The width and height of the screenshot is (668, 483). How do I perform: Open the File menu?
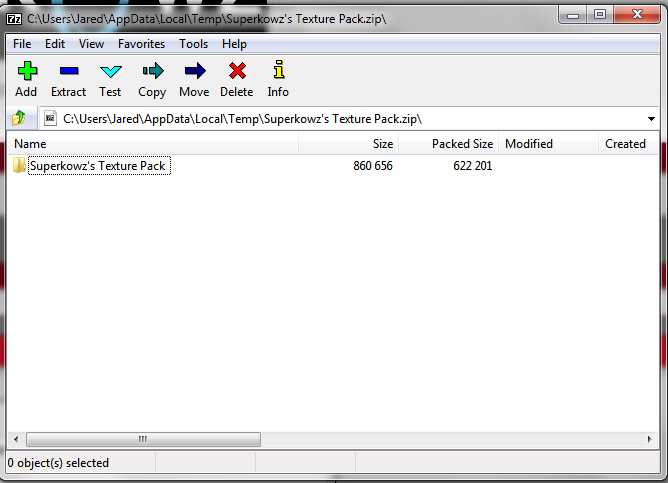coord(22,44)
